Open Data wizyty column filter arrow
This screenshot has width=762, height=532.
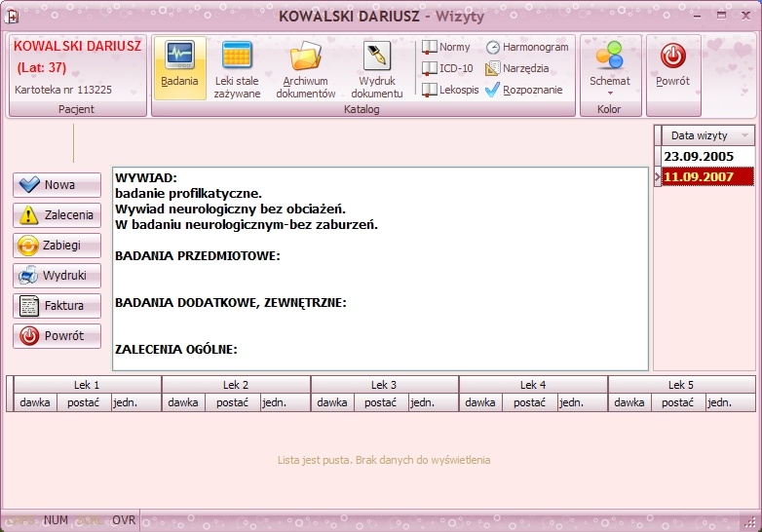click(x=744, y=135)
